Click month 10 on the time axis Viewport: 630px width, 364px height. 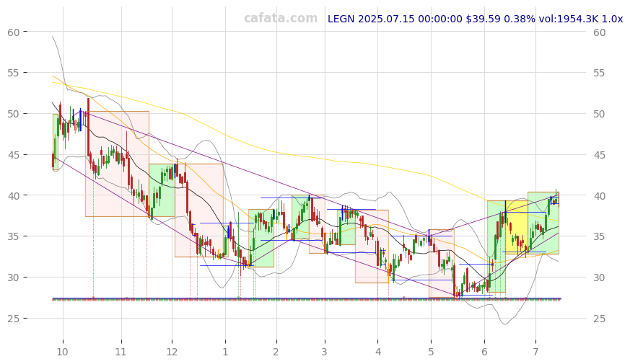click(62, 352)
